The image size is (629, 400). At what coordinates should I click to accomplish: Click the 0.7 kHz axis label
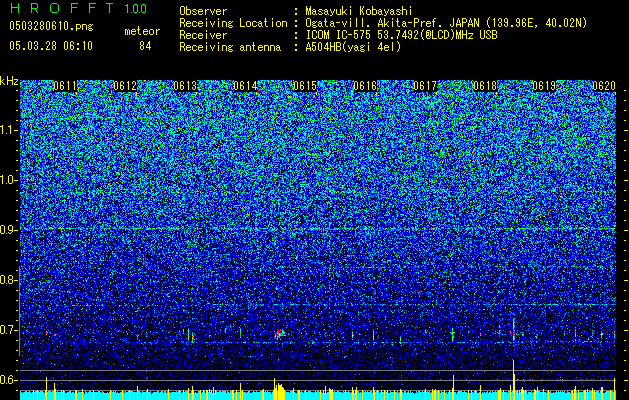[x=8, y=330]
